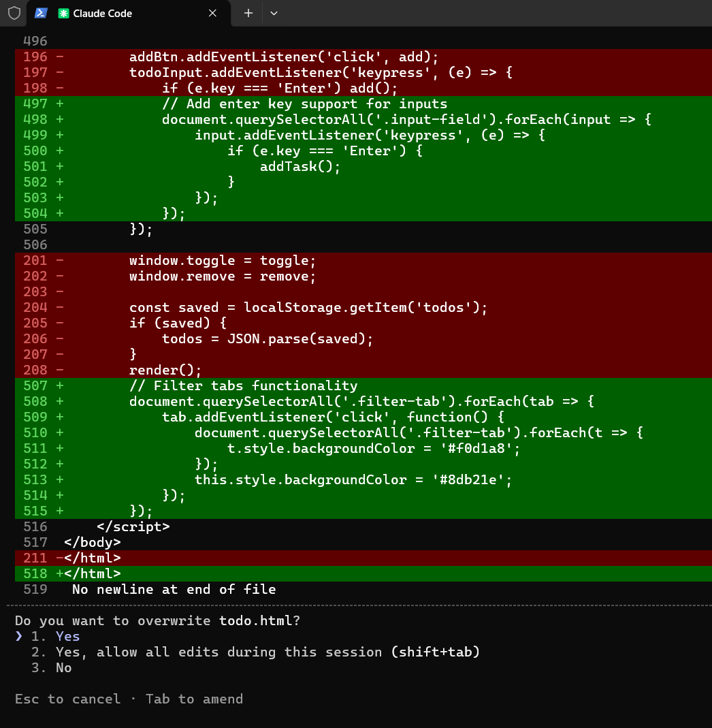The image size is (712, 728).
Task: Click line number 506
Action: pos(35,244)
